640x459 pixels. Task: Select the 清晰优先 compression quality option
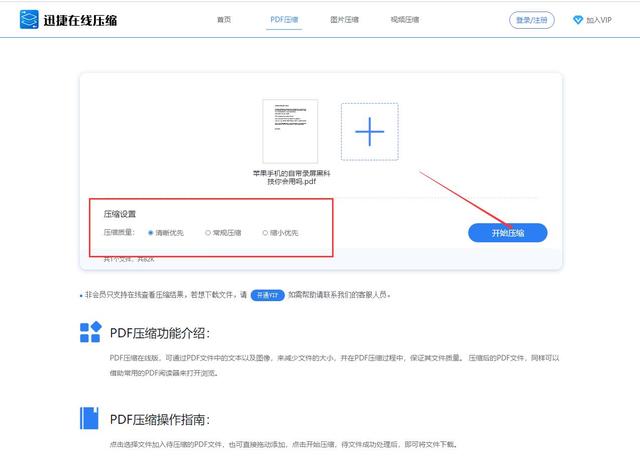pyautogui.click(x=166, y=233)
